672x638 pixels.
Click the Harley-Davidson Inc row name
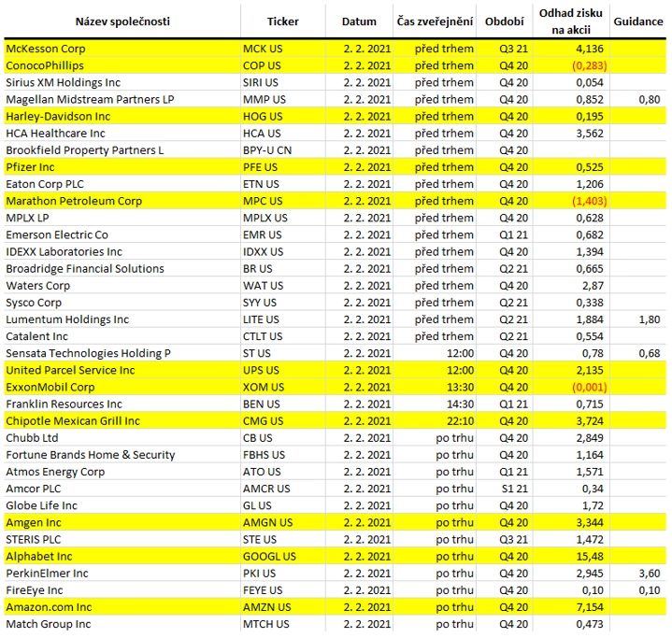tap(58, 116)
